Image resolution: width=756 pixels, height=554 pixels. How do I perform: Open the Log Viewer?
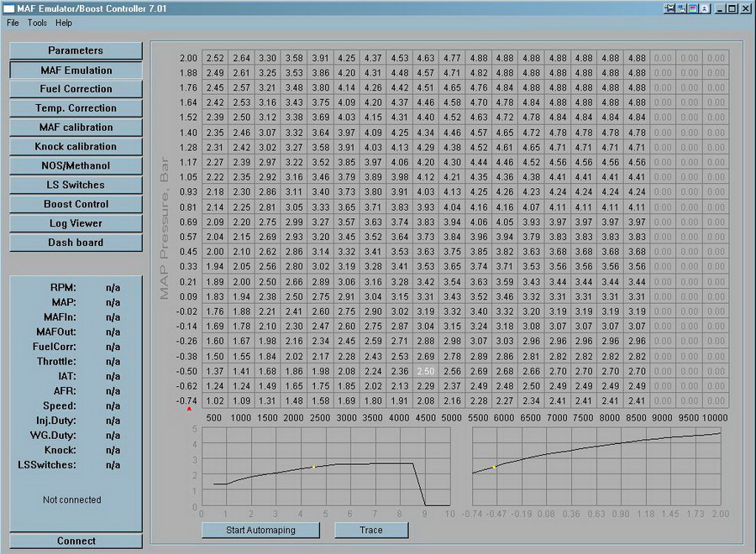tap(76, 223)
